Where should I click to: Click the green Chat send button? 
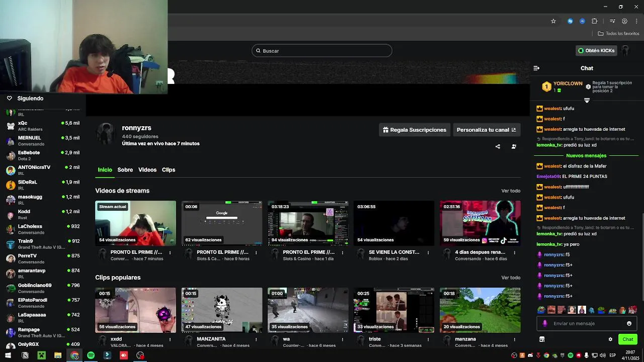[628, 339]
